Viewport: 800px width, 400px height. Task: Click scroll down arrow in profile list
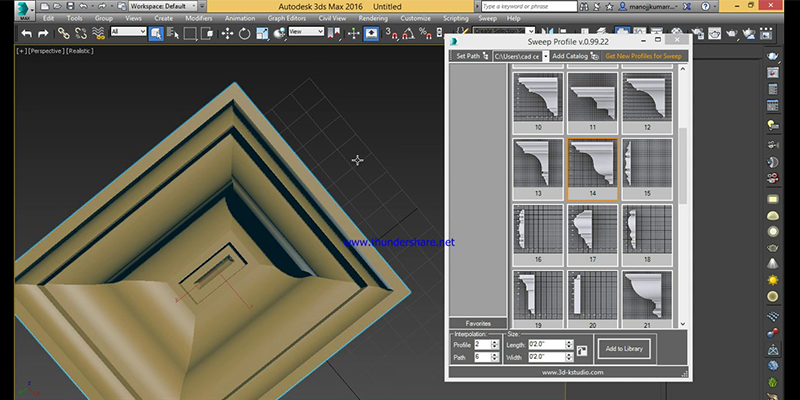683,324
